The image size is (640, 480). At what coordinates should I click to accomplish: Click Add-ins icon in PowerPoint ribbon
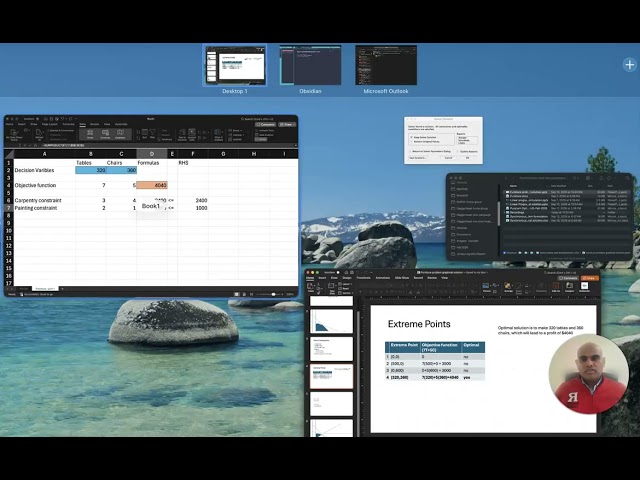556,287
